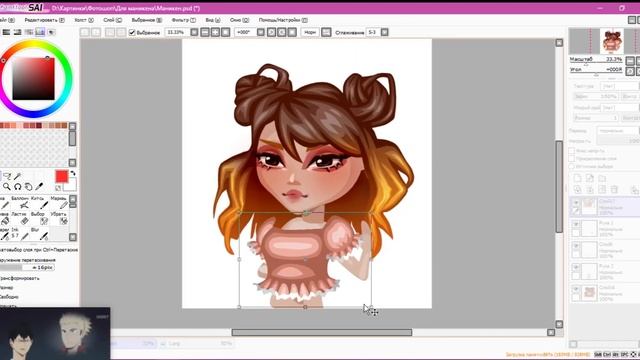
Task: Select the Кисть brush tool
Action: (40, 202)
